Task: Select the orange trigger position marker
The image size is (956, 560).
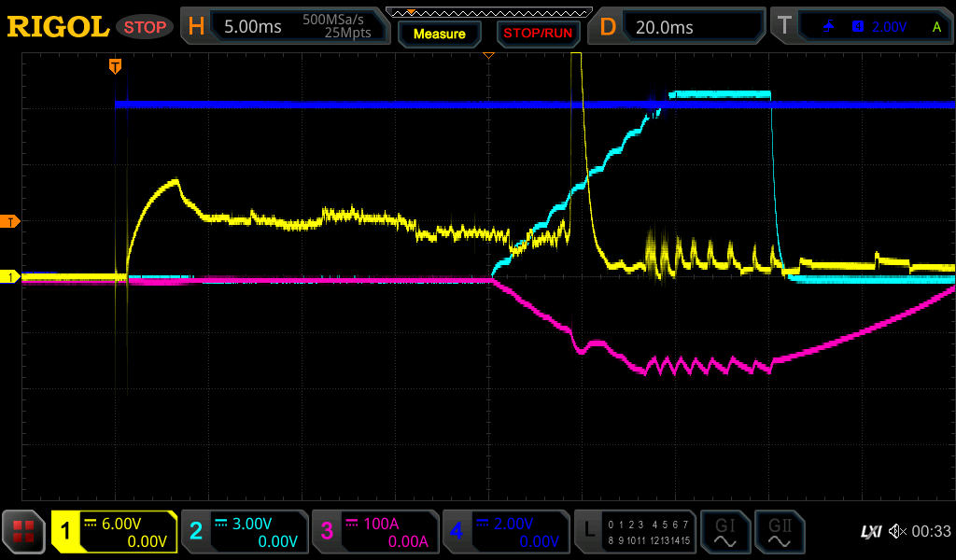Action: pos(115,65)
